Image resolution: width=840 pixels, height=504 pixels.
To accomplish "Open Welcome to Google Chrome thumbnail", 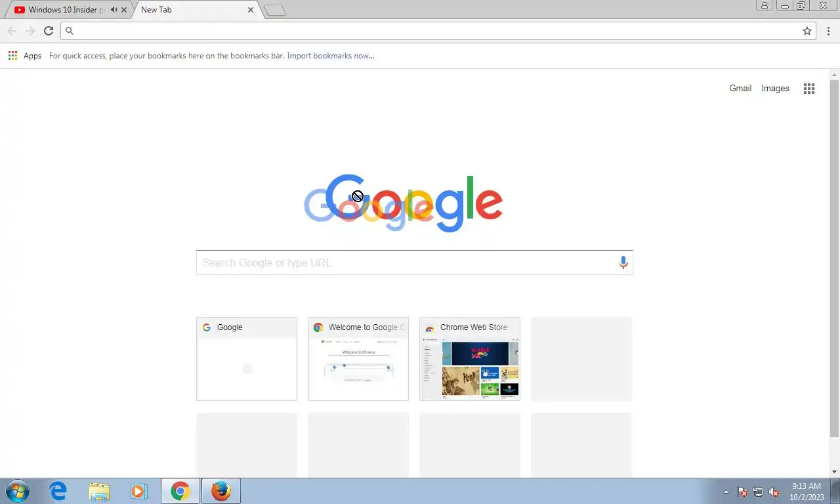I will [x=358, y=359].
